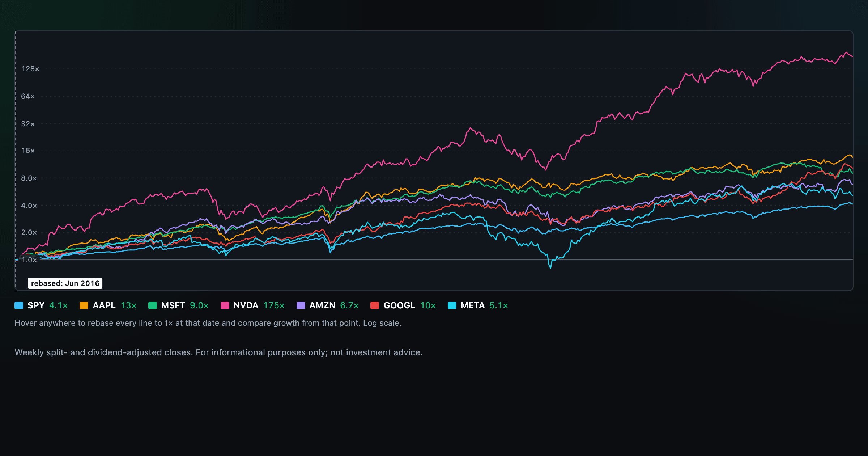Click the weekly adjusted closes disclaimer text
The width and height of the screenshot is (868, 456).
coord(218,352)
